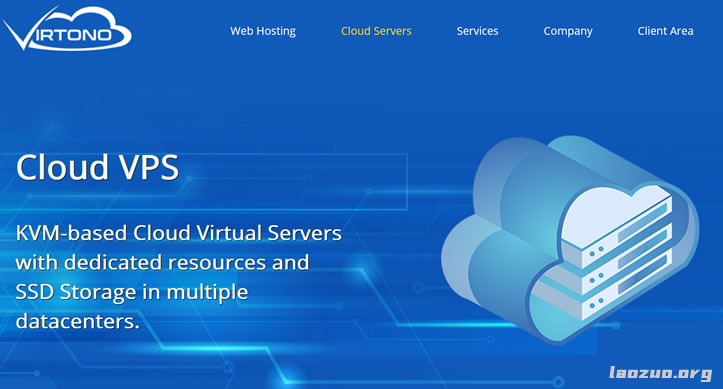Click the 'SSD Storage in multiple' text line

132,292
